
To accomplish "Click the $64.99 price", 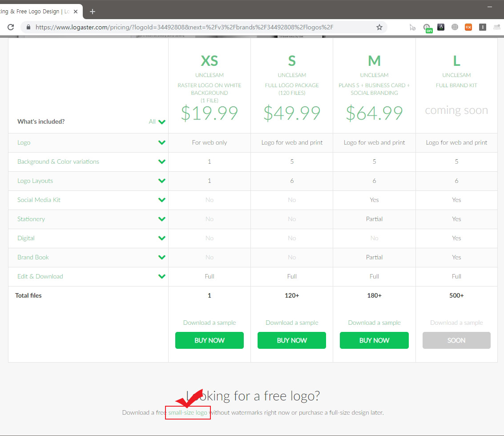I will tap(374, 113).
